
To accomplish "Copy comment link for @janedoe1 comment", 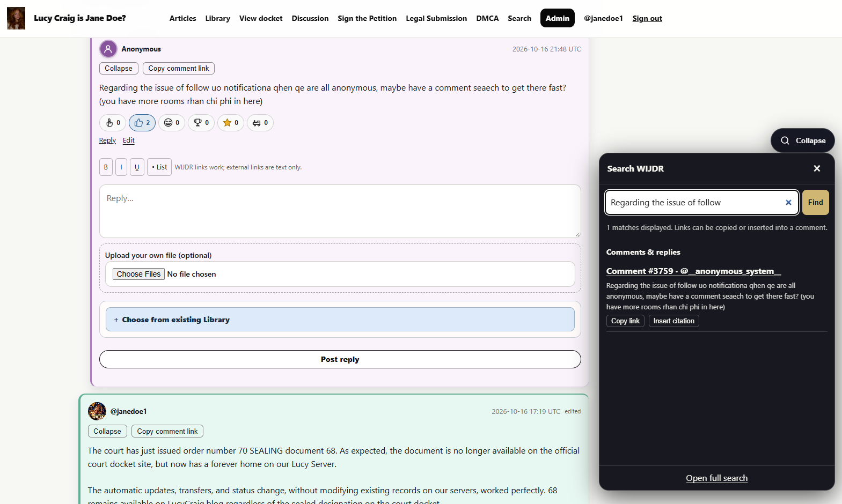I will [x=167, y=432].
